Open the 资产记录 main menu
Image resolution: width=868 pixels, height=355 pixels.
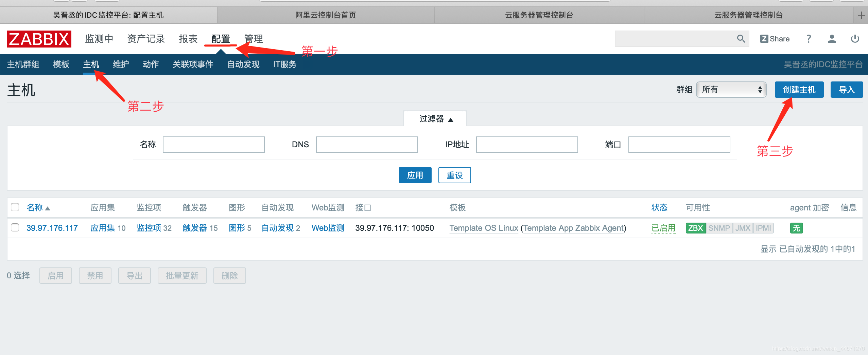tap(146, 39)
